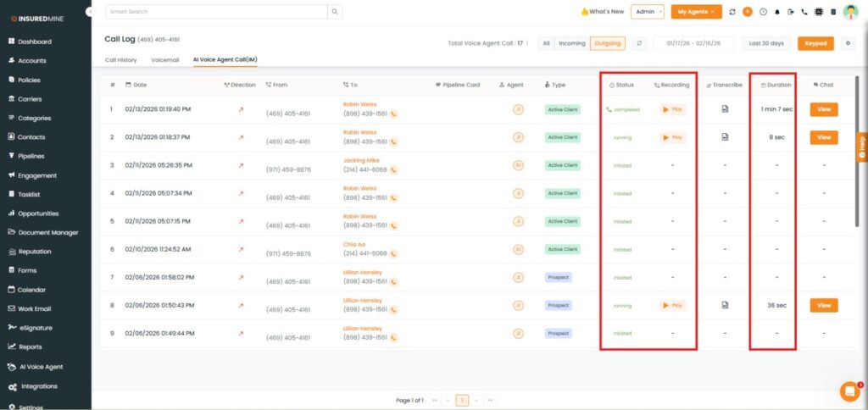Screen dimensions: 868x410
Task: Open transcript icon for row 1
Action: tap(725, 109)
